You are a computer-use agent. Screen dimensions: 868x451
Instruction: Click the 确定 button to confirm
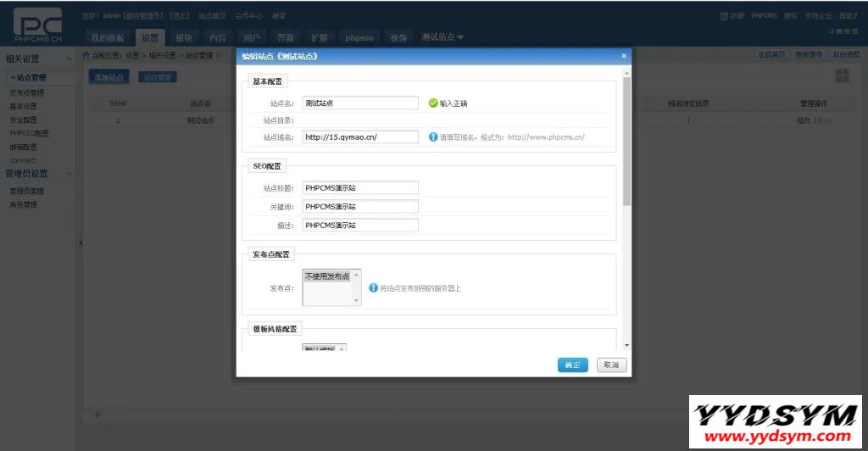(572, 365)
